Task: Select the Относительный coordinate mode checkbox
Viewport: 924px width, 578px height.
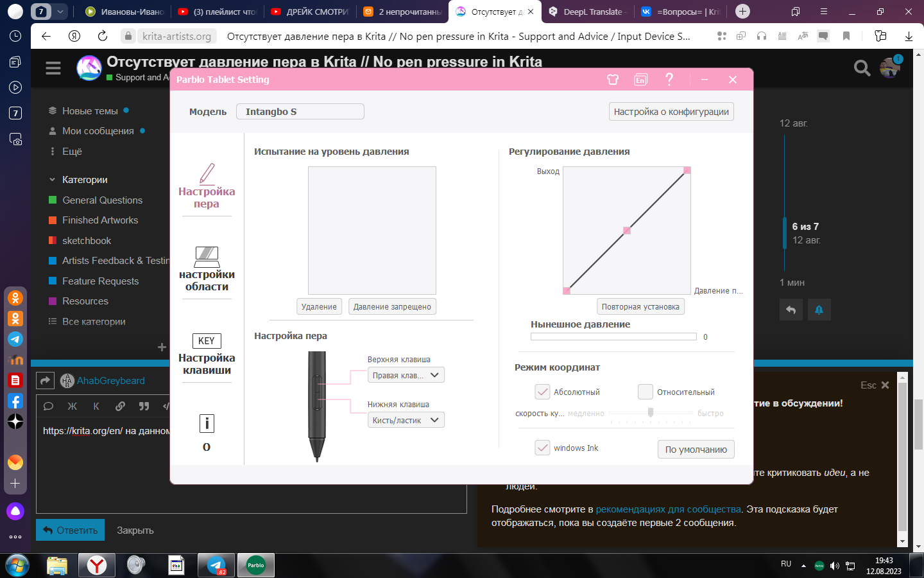Action: coord(646,392)
